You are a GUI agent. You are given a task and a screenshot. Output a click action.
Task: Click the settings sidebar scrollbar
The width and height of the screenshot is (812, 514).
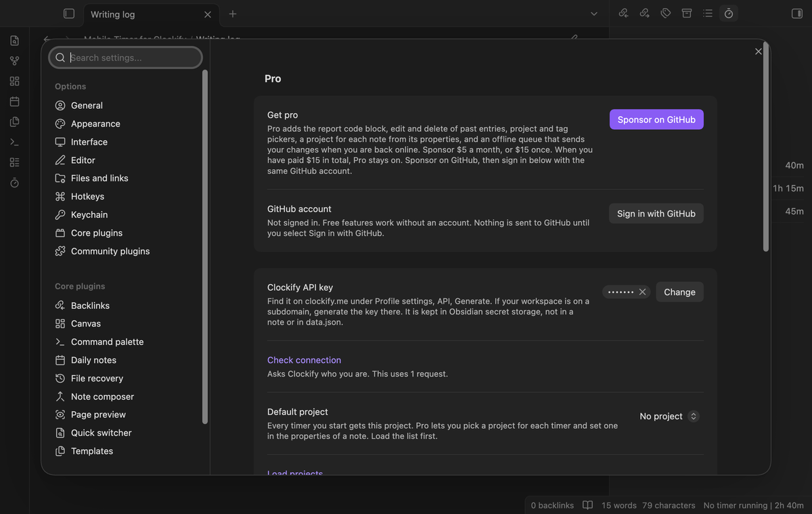pyautogui.click(x=205, y=247)
